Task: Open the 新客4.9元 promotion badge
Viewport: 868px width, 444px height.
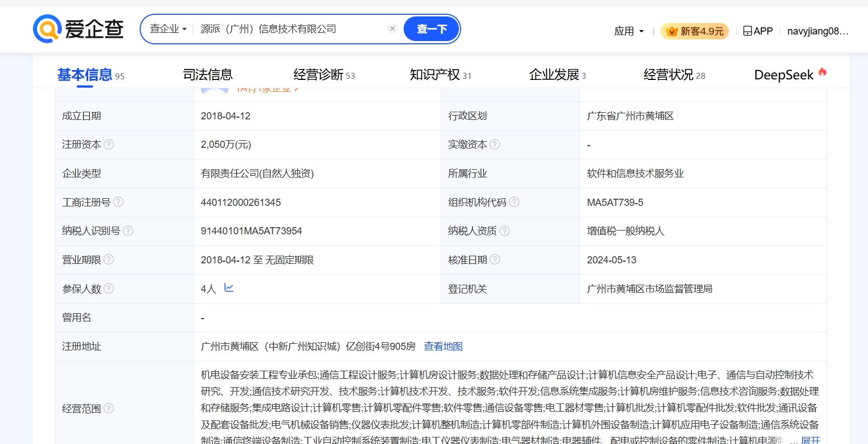Action: click(694, 31)
